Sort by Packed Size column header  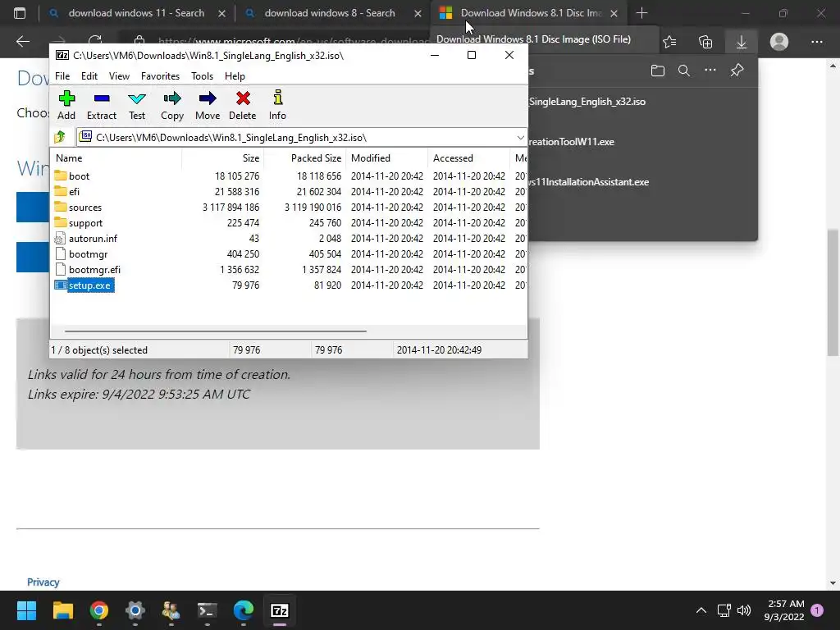(x=305, y=158)
